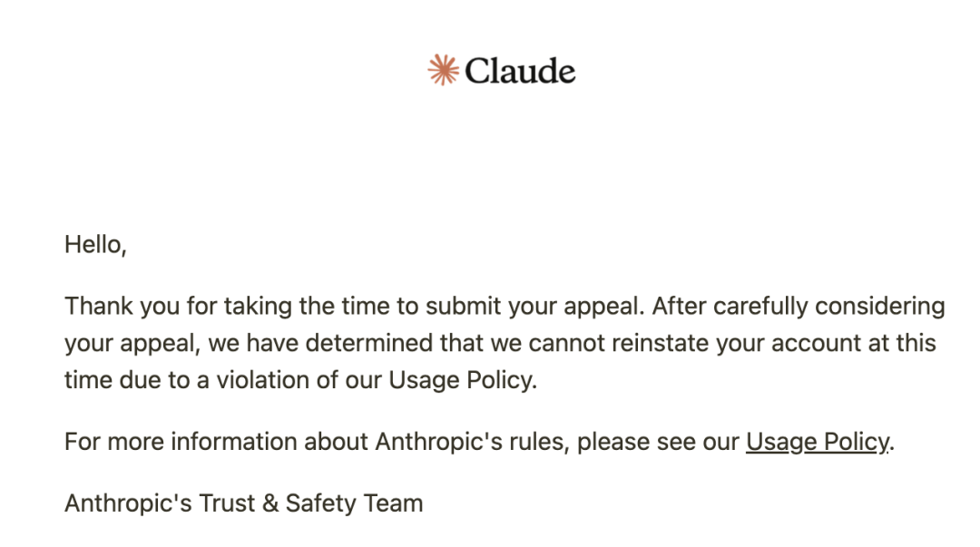Open the underlined Usage Policy link

(818, 442)
